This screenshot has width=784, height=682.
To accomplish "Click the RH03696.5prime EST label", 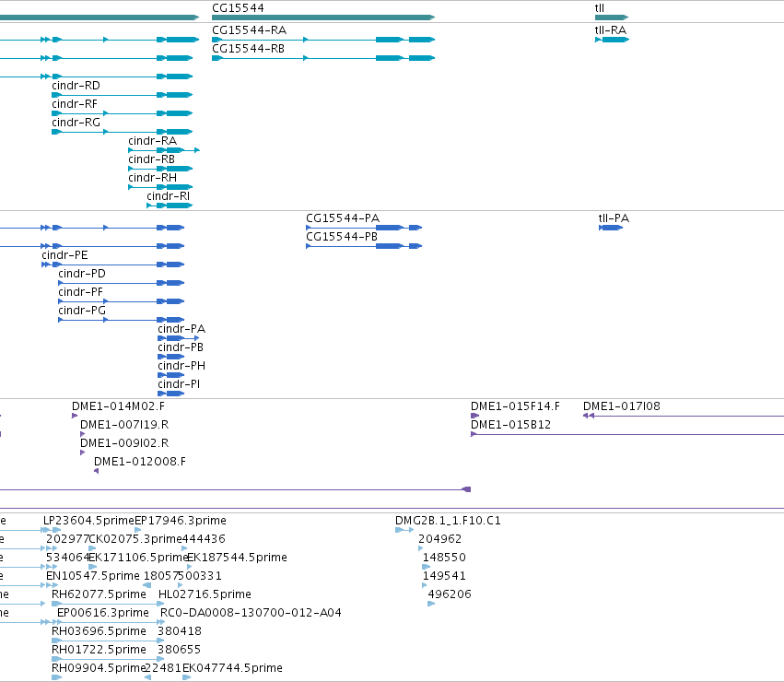I will coord(99,631).
